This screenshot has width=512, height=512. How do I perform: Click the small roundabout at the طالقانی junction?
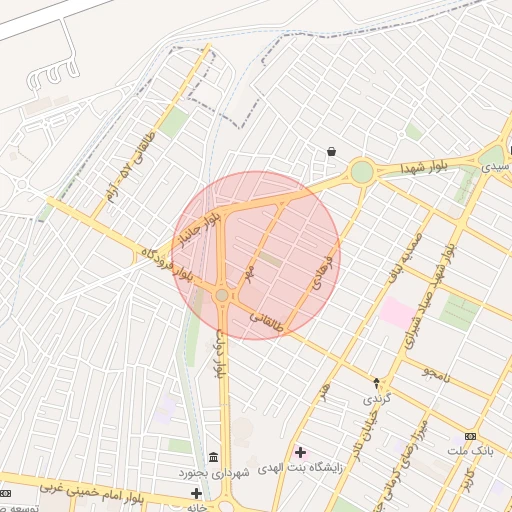222,295
